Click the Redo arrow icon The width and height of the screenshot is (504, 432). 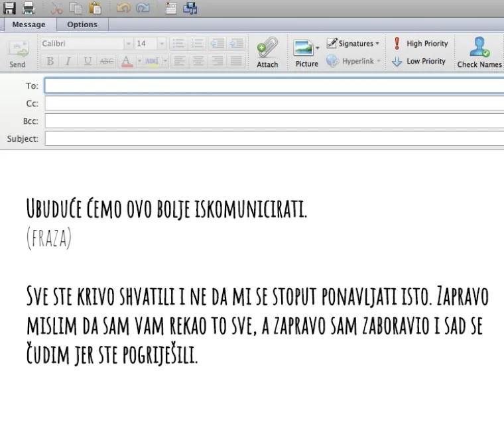pos(143,8)
